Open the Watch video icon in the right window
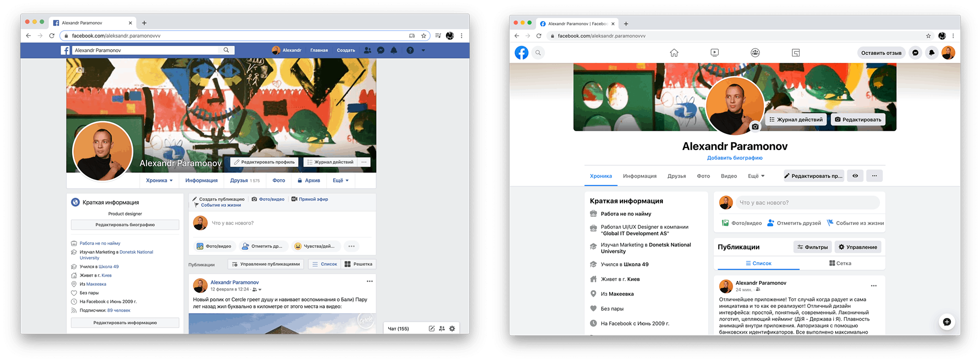The width and height of the screenshot is (980, 361). click(714, 53)
